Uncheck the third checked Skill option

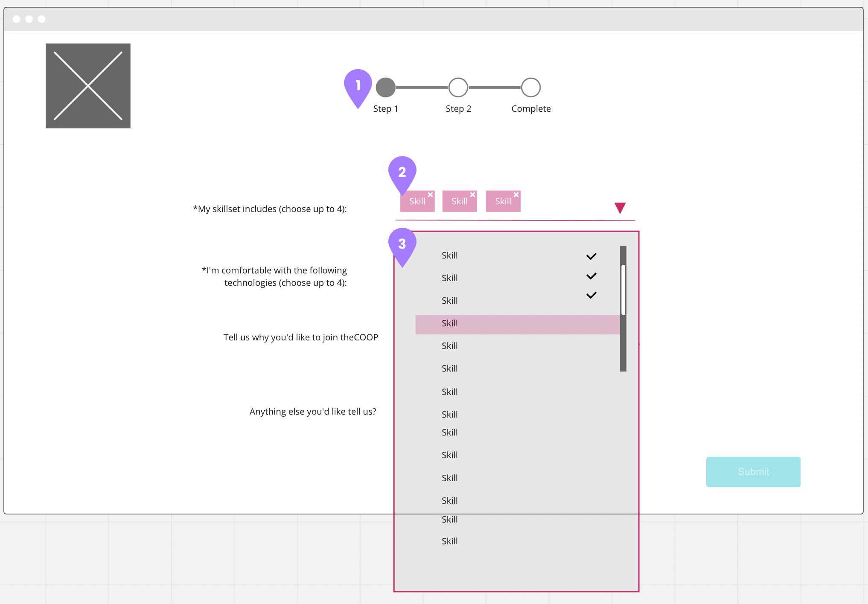click(x=591, y=295)
